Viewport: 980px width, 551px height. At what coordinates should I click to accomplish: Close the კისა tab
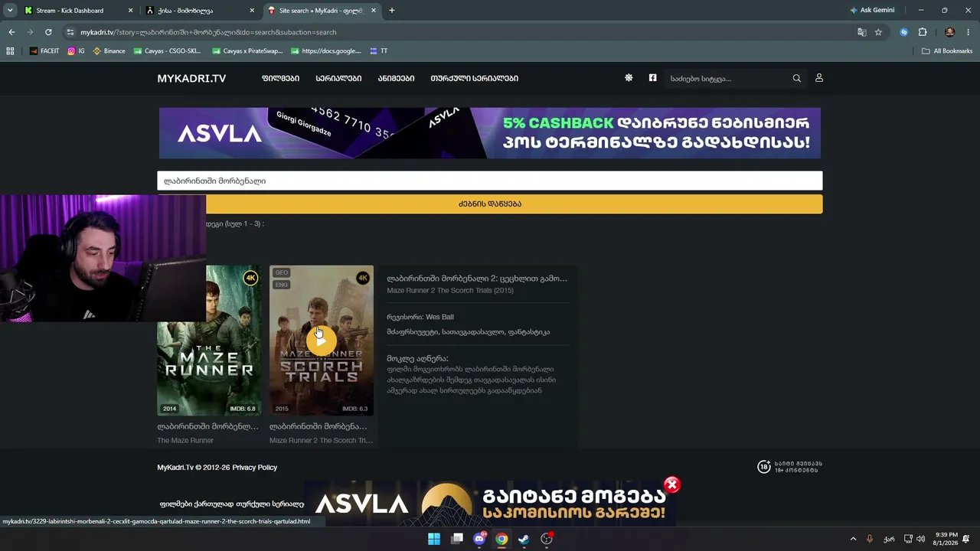(x=253, y=11)
